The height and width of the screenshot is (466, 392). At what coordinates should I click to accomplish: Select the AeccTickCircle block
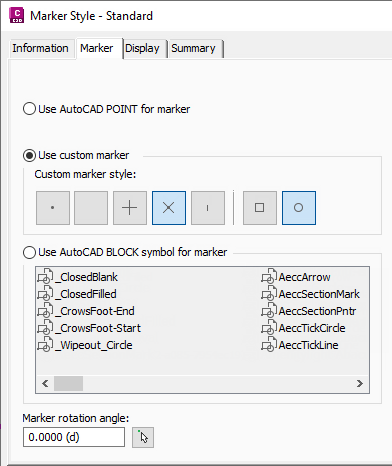pos(303,328)
